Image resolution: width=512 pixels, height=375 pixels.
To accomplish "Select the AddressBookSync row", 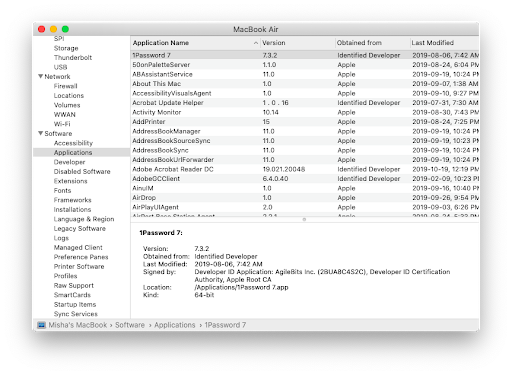I will coord(305,150).
